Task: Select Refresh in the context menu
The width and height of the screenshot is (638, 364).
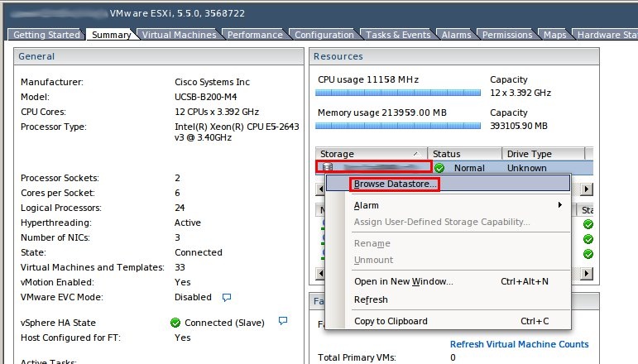Action: (x=371, y=299)
